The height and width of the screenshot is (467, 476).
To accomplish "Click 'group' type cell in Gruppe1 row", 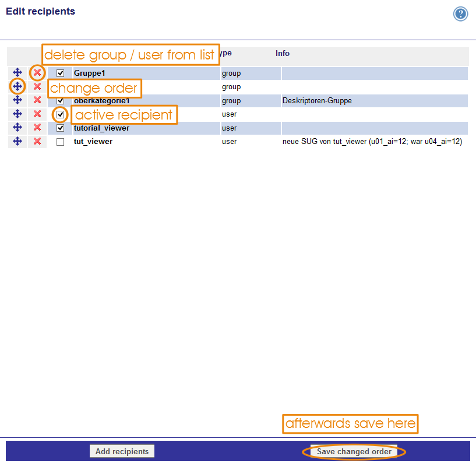I will [231, 73].
